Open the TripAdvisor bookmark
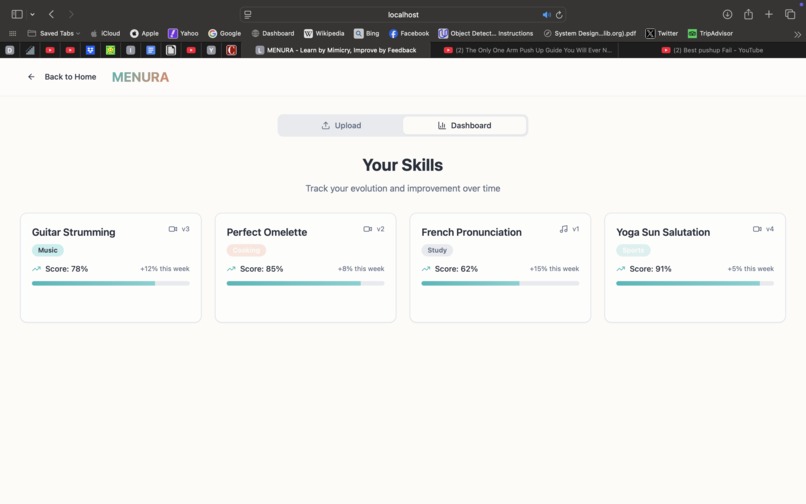The image size is (806, 504). [x=710, y=33]
